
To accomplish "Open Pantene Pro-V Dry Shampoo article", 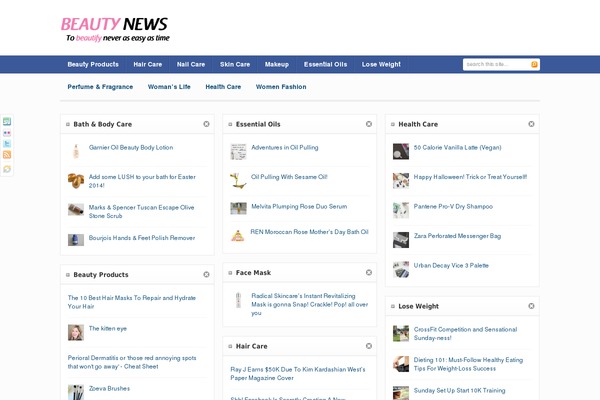I will click(x=453, y=206).
